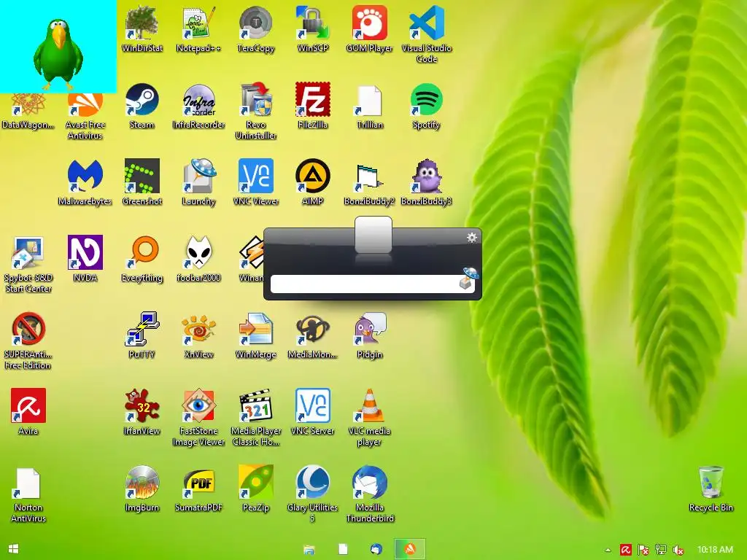Select the Malwarebytes icon
Screen dimensions: 747x560
click(85, 182)
